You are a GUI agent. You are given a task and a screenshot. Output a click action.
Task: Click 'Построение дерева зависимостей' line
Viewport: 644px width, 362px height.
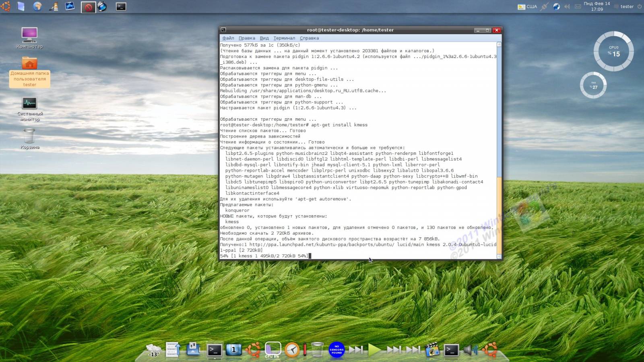260,136
